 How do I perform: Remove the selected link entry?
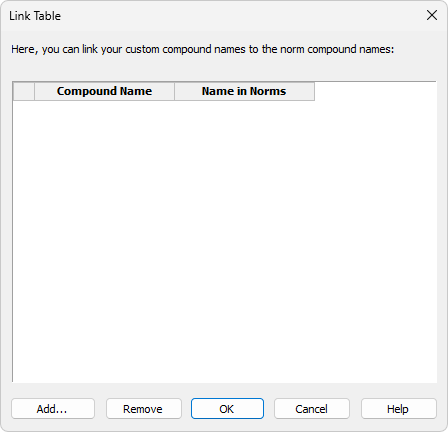tap(144, 409)
